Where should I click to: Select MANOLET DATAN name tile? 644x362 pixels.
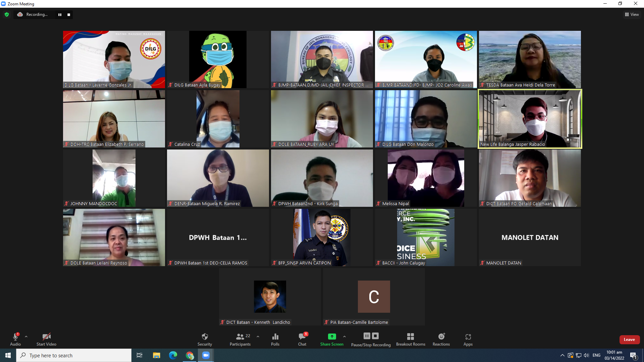[x=530, y=238]
